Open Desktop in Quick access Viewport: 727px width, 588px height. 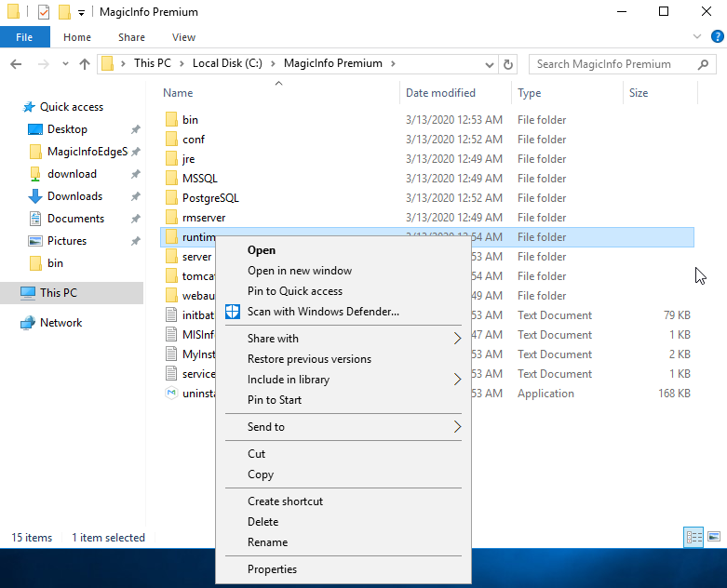pos(67,129)
